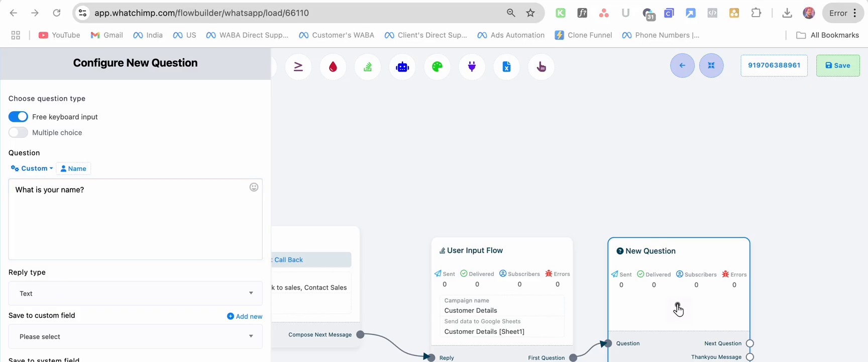Open the Custom variable dropdown
868x362 pixels.
pos(32,168)
